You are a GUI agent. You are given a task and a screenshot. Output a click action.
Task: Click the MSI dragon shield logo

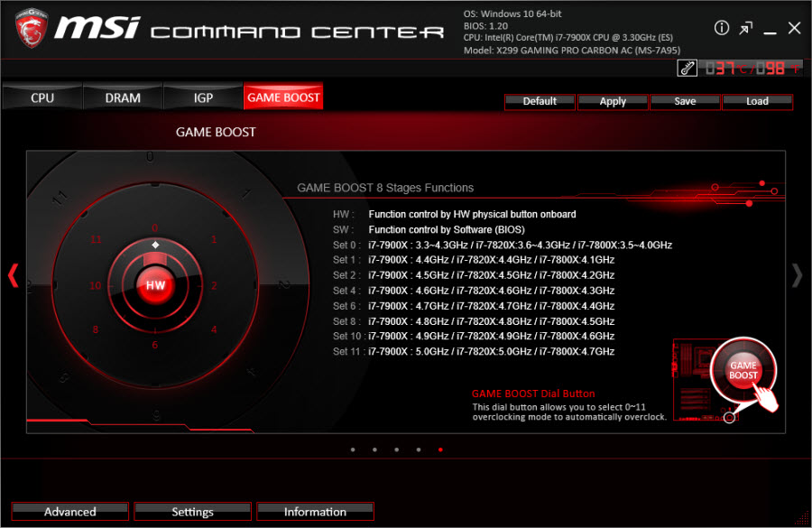[32, 29]
